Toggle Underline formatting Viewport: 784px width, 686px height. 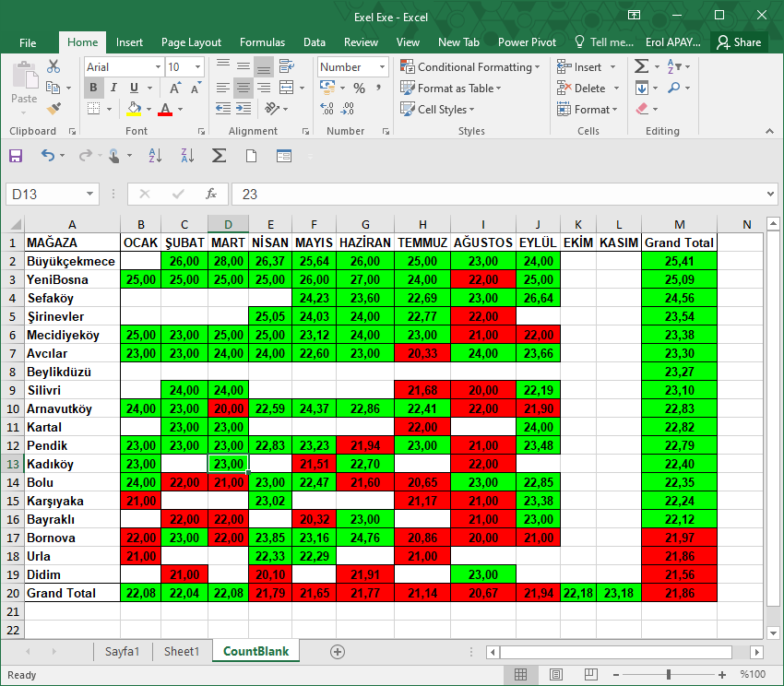coord(134,88)
